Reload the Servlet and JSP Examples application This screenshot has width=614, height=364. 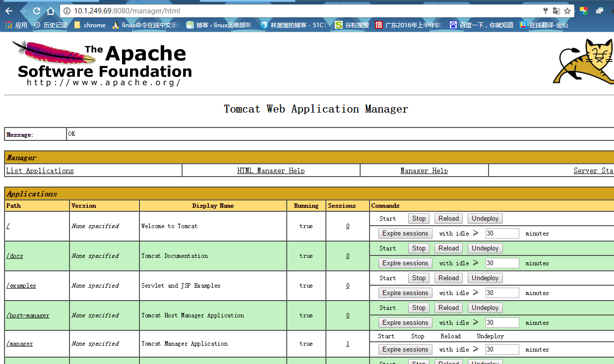(448, 278)
